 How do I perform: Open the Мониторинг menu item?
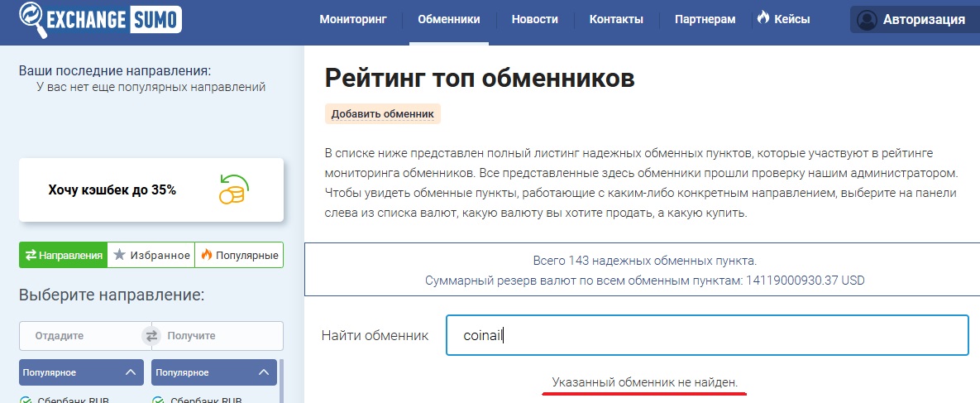point(353,19)
